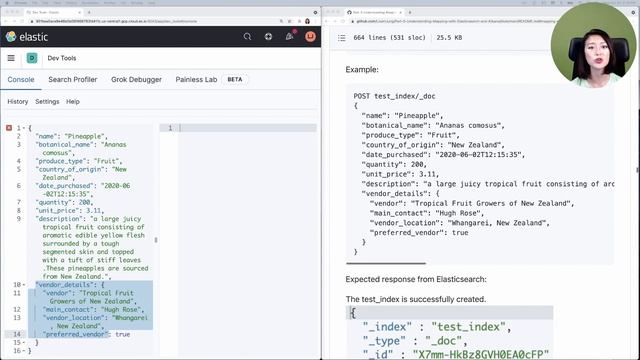Click "main_contact": "Hugh Rose" in console
This screenshot has height=360, width=640.
tap(92, 309)
